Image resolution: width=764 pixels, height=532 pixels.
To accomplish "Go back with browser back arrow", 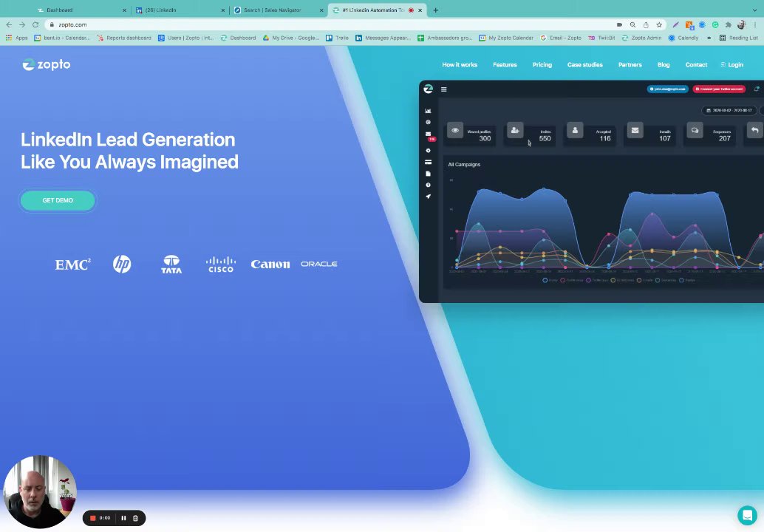I will click(x=9, y=24).
